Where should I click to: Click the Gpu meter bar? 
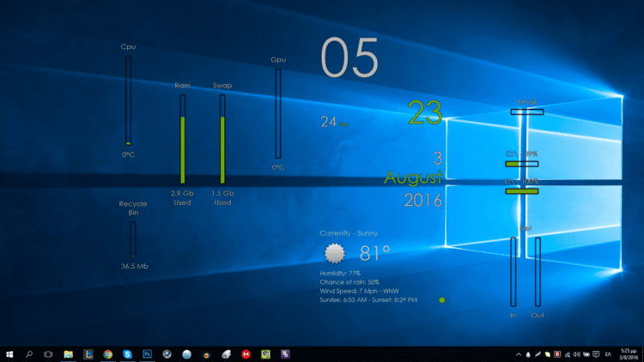tap(278, 113)
